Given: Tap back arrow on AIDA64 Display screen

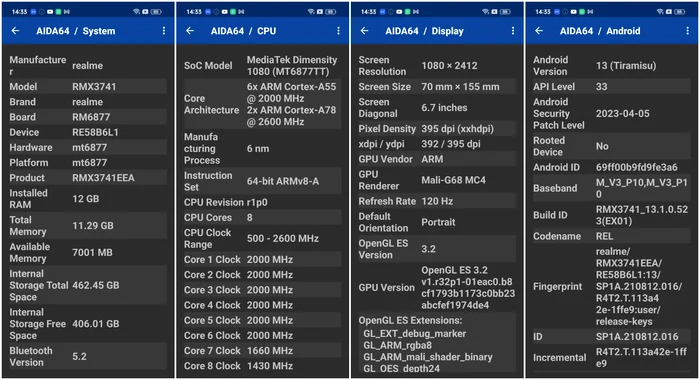Looking at the screenshot, I should point(365,31).
